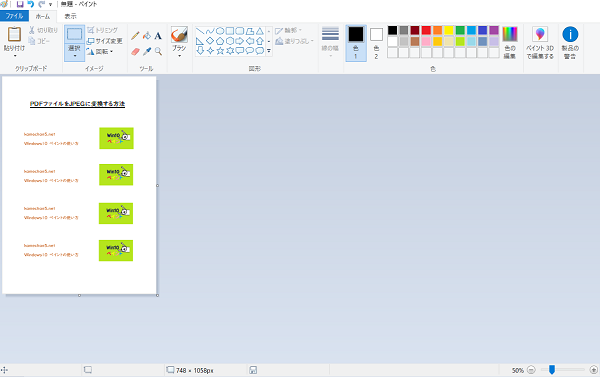Choose the Diamond shape
The width and height of the screenshot is (600, 377).
[x=210, y=41]
